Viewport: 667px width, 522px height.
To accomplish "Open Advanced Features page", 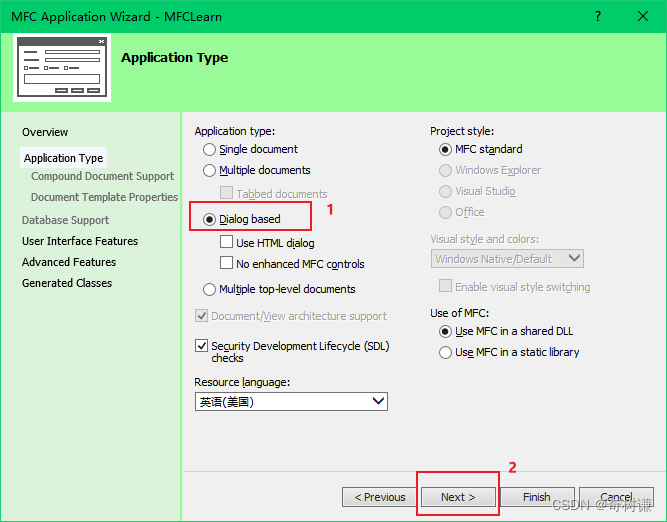I will point(69,262).
